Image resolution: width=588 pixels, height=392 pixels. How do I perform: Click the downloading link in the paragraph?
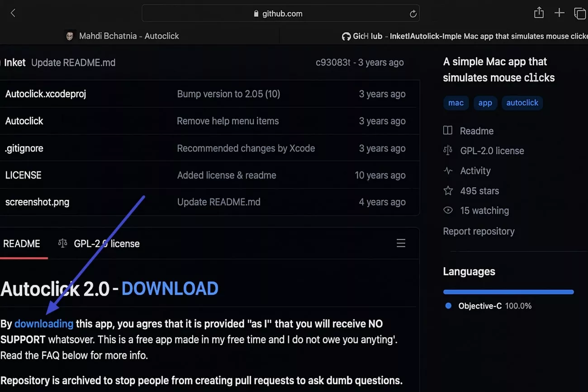coord(44,324)
